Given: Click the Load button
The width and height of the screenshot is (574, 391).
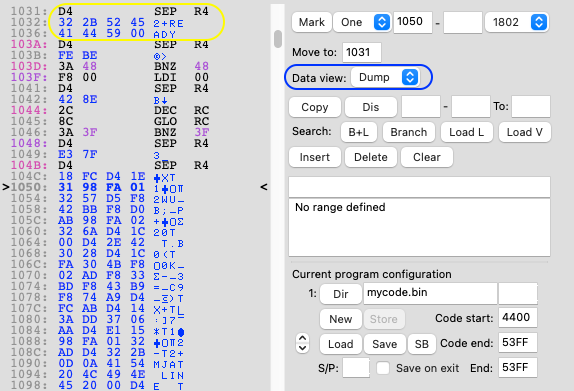Looking at the screenshot, I should click(340, 344).
